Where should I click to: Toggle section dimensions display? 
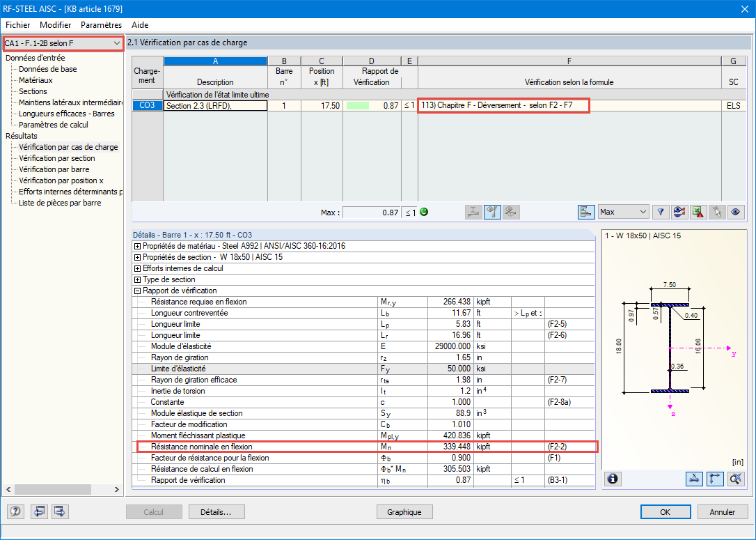694,479
